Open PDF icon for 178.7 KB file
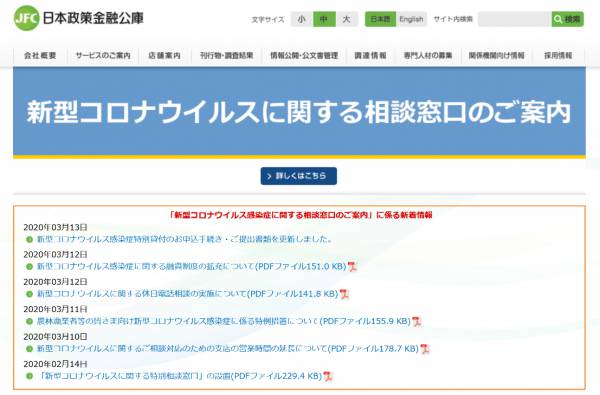600x395 pixels. 425,349
